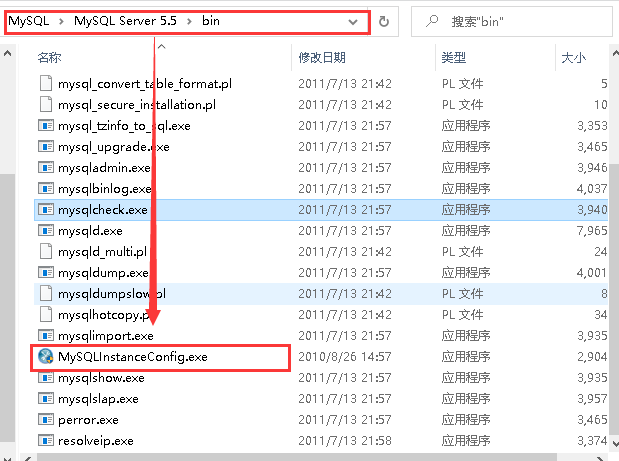
Task: Select file mysql_tzinfo_to_sql.exe
Action: [x=124, y=126]
